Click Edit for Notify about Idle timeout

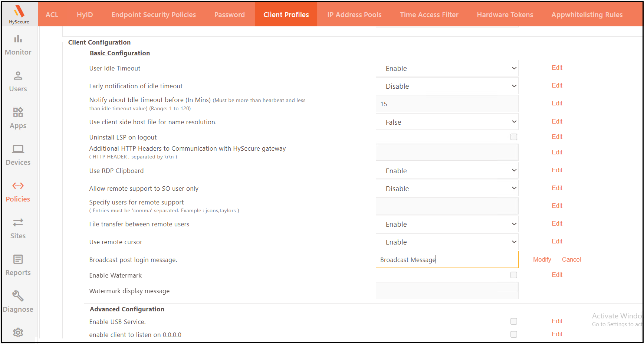click(x=557, y=103)
